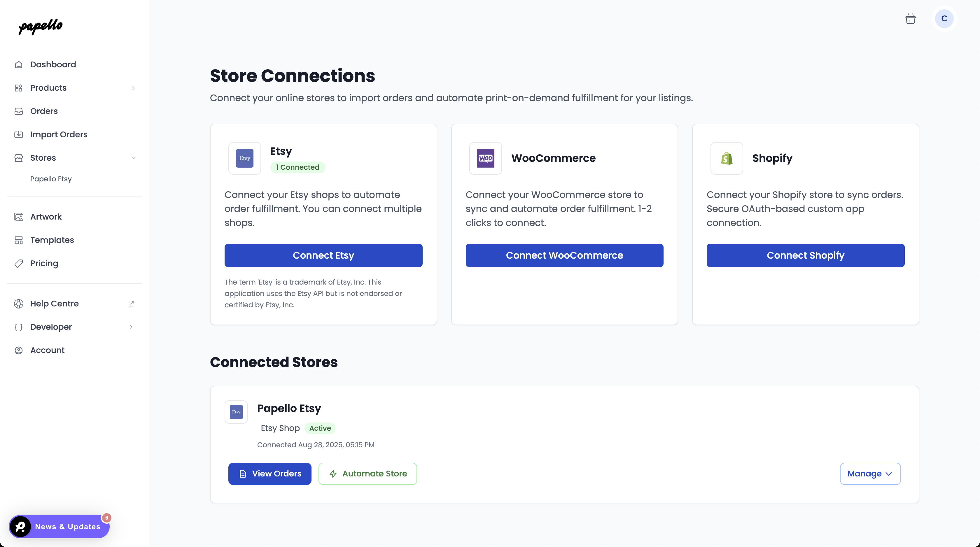Click the Papello icon in News & Updates
The width and height of the screenshot is (980, 547).
pos(20,527)
